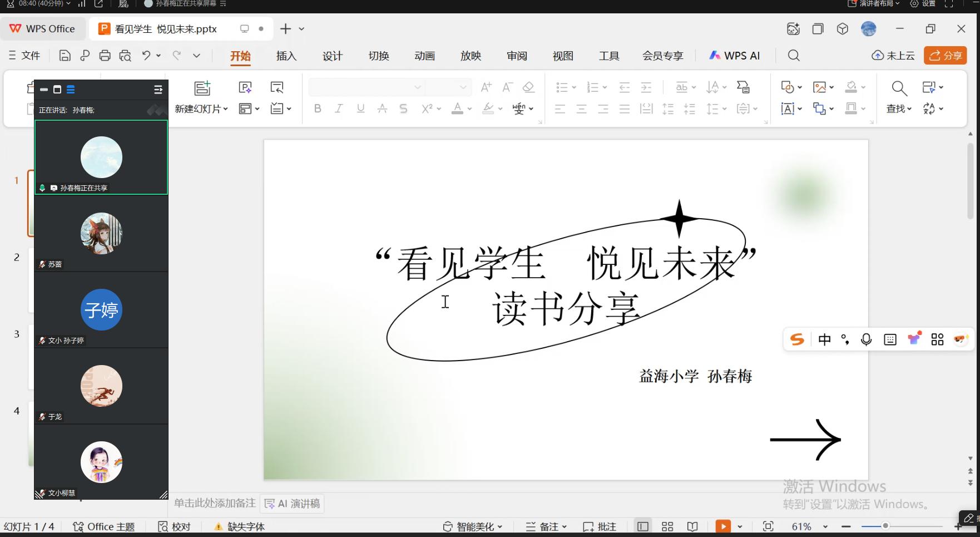The height and width of the screenshot is (537, 980).
Task: Click the orange 分享 share button
Action: click(x=946, y=56)
